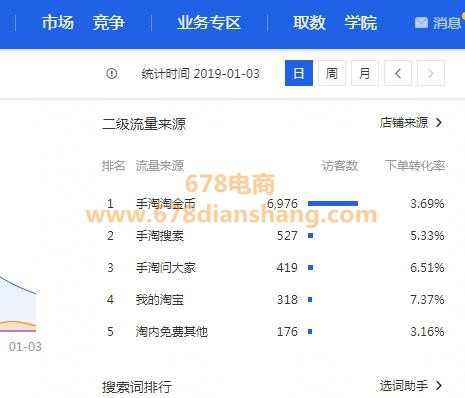Select the 月 time range tab
465x398 pixels.
[x=365, y=73]
